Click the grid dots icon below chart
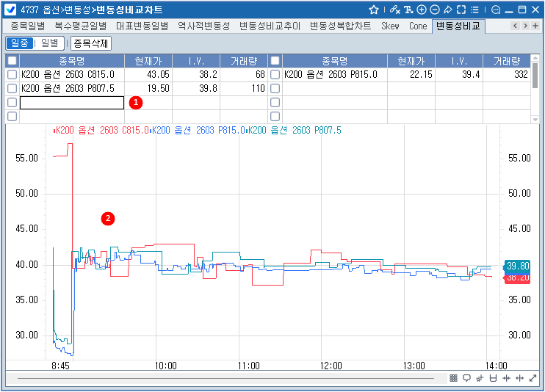545x392 pixels. pos(454,378)
